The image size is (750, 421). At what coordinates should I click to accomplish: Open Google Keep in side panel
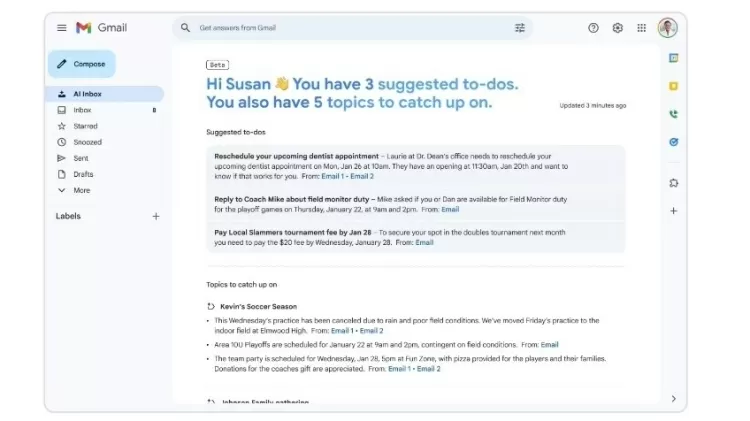674,86
